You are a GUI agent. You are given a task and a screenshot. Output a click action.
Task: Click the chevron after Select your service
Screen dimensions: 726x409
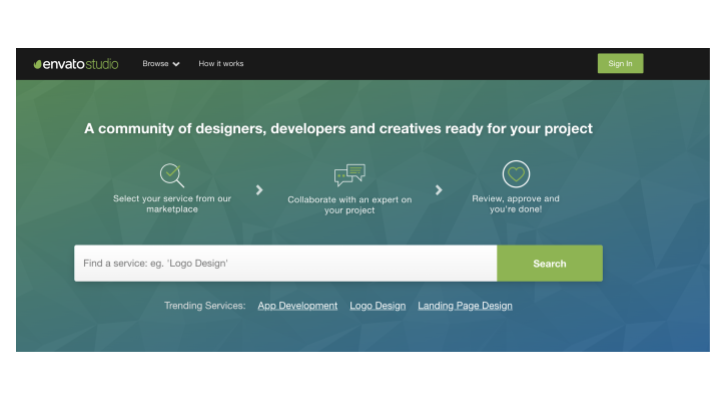[x=259, y=190]
